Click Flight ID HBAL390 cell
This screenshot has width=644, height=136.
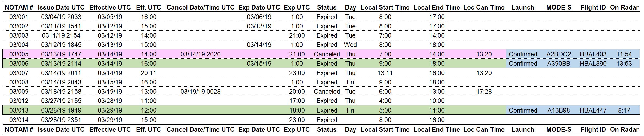(x=593, y=64)
